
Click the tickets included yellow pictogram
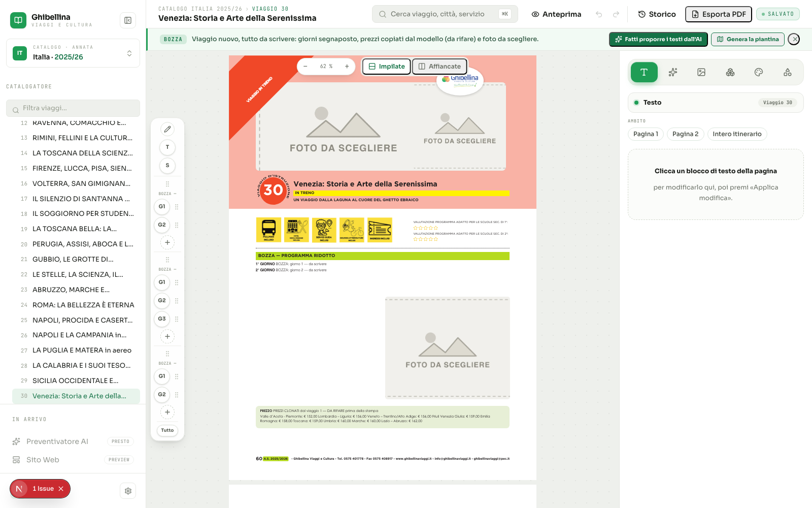pos(380,230)
